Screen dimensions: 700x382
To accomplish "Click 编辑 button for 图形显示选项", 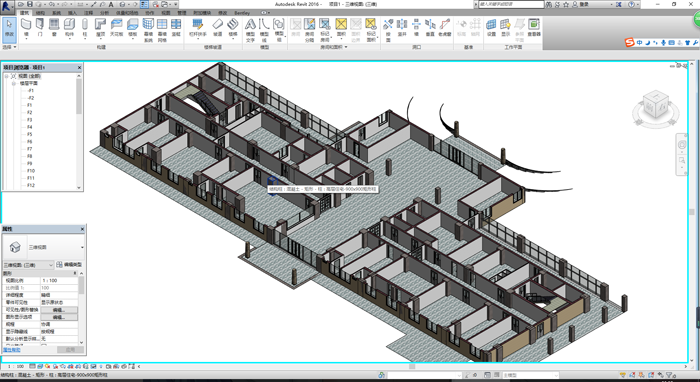I will point(59,317).
